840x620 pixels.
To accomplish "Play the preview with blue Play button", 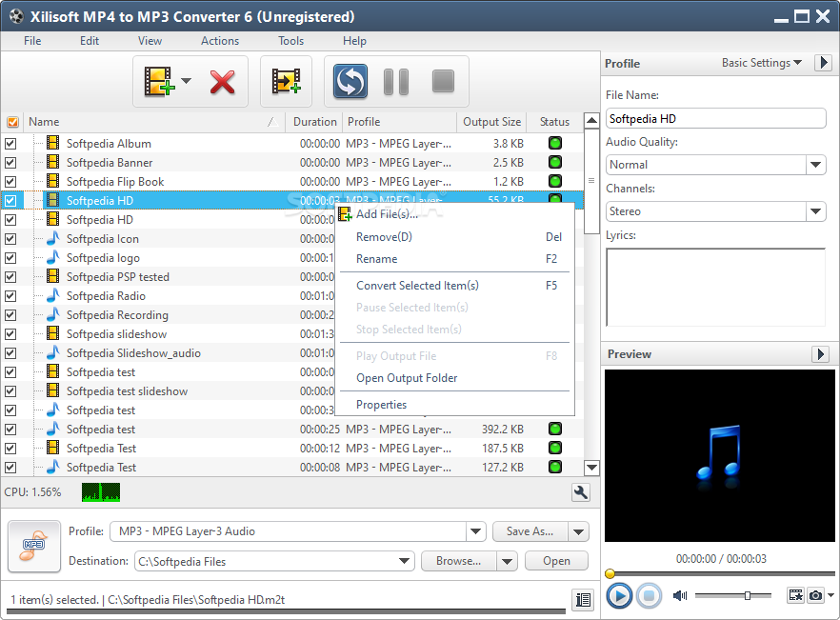I will [x=619, y=595].
